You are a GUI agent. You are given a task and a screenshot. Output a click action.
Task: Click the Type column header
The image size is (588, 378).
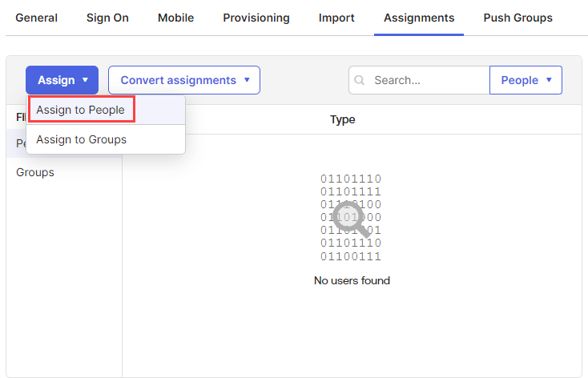[342, 119]
